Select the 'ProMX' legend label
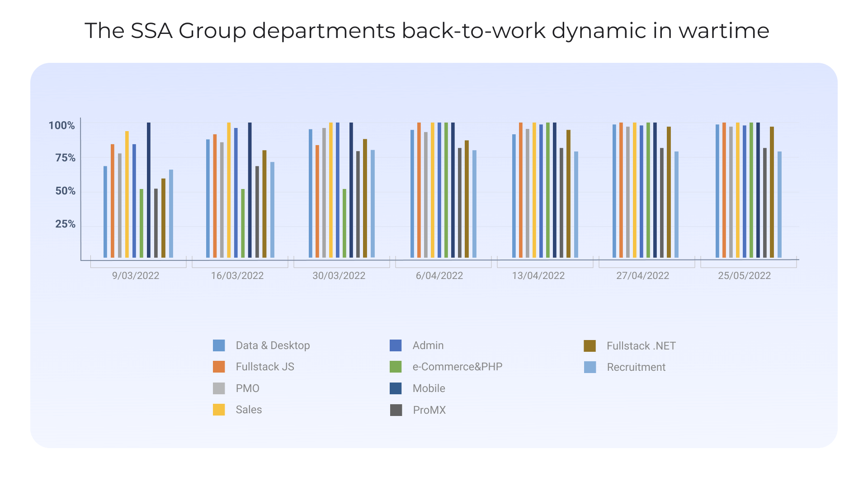The height and width of the screenshot is (482, 868). click(x=429, y=410)
